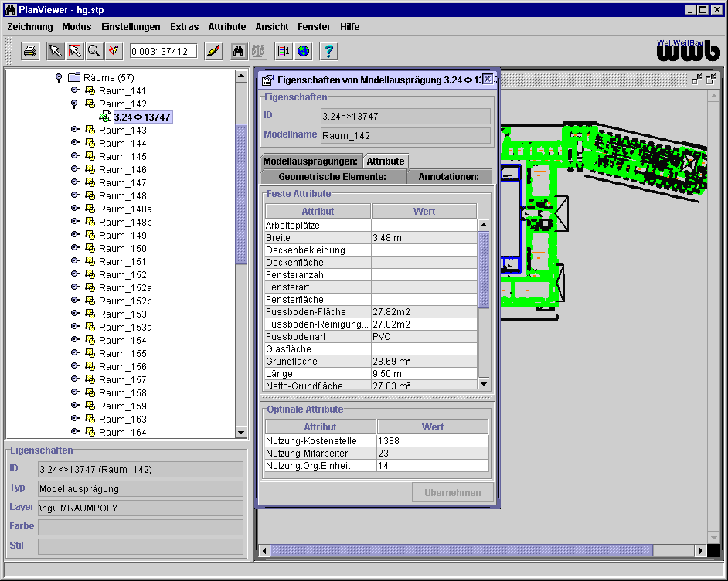Click the drawing area horizontal scrollbar thumb
Image resolution: width=728 pixels, height=581 pixels.
(x=461, y=550)
